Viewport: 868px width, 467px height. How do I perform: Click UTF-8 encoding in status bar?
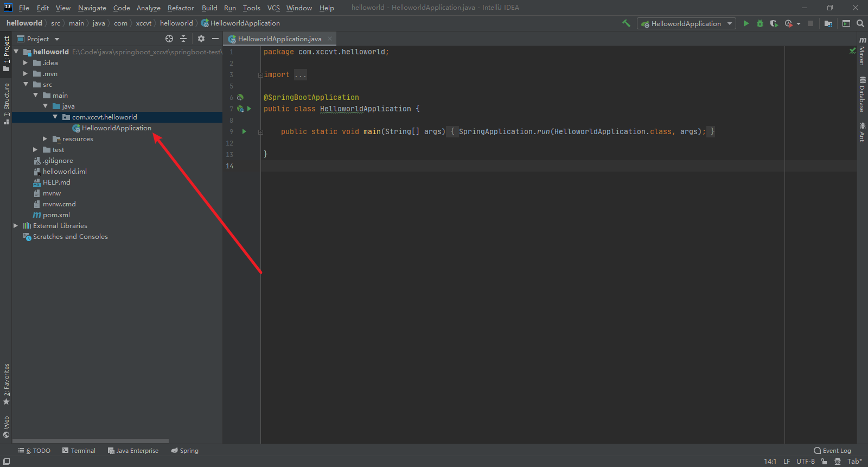coord(806,461)
